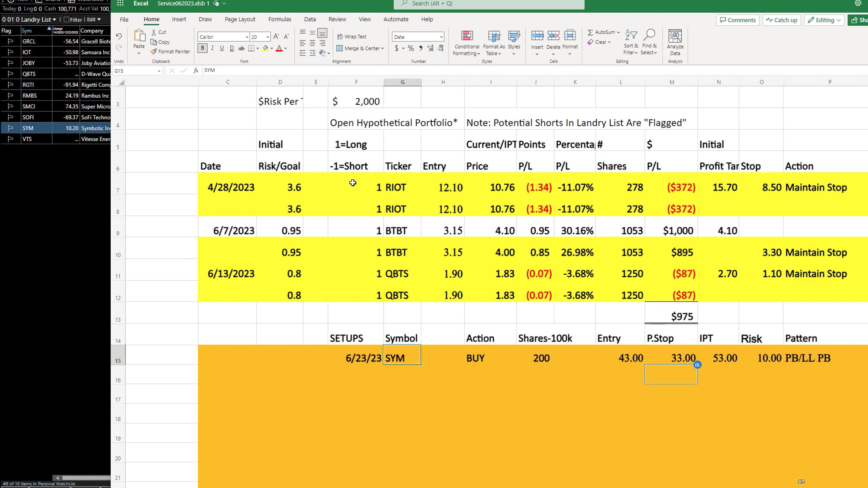Click the Redo arrow icon
This screenshot has width=868, height=488.
tap(119, 48)
